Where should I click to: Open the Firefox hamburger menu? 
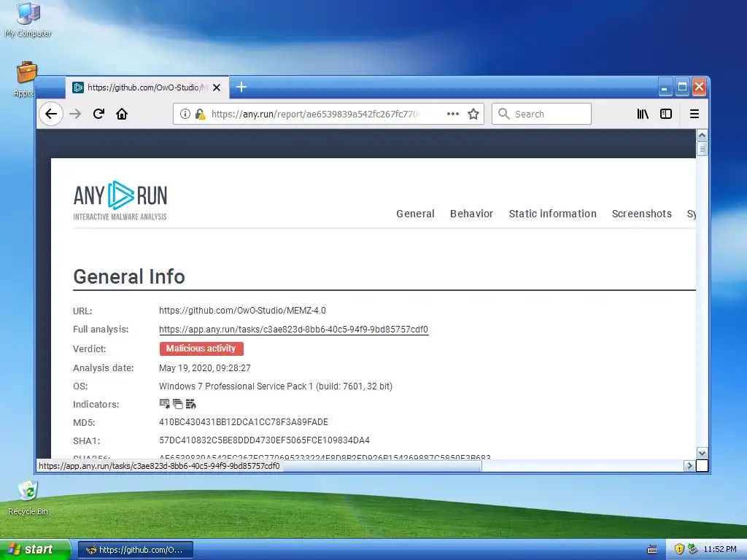click(694, 114)
